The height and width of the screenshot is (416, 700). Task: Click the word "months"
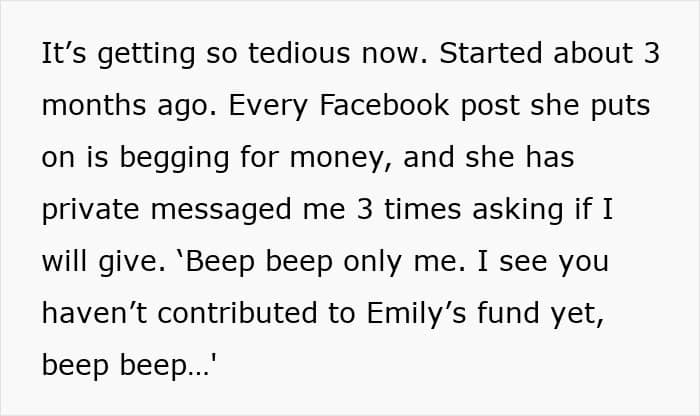tap(94, 105)
